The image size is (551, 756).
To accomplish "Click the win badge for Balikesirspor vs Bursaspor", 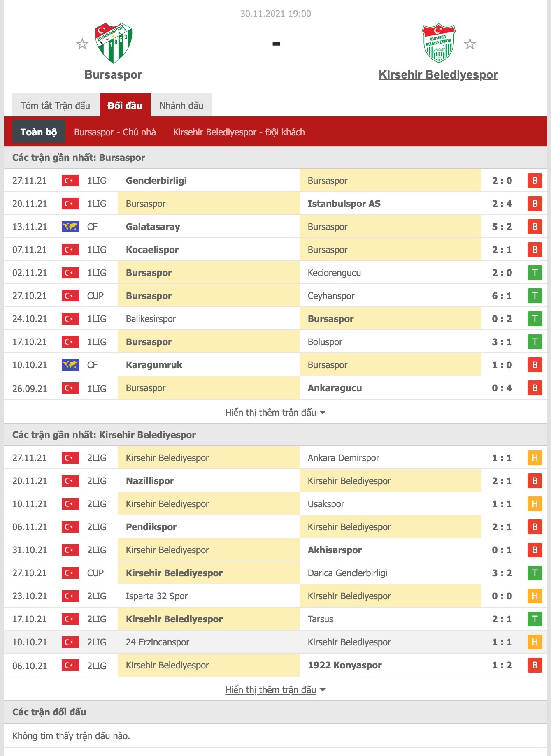I will (x=535, y=319).
